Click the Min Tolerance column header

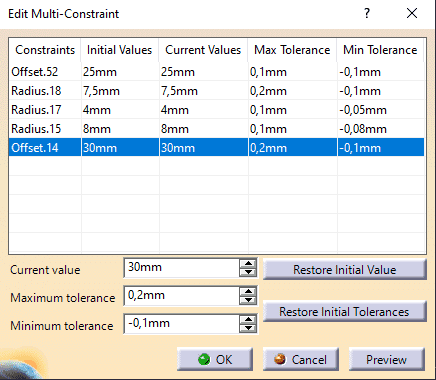380,50
